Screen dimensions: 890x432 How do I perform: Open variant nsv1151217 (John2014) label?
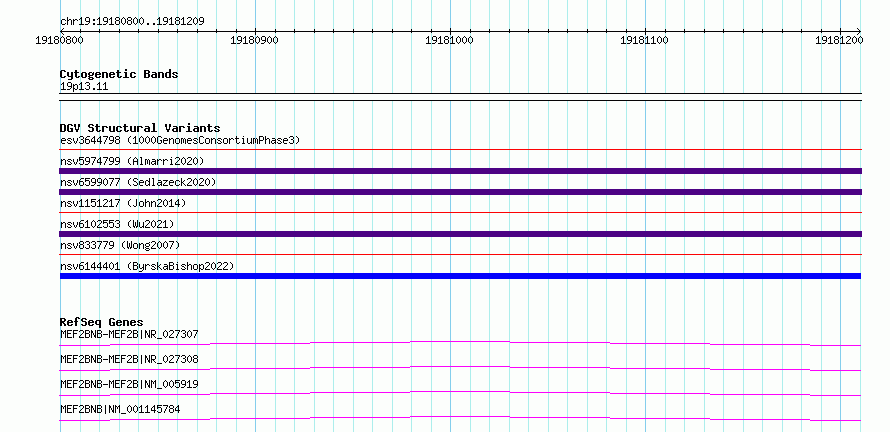click(123, 203)
